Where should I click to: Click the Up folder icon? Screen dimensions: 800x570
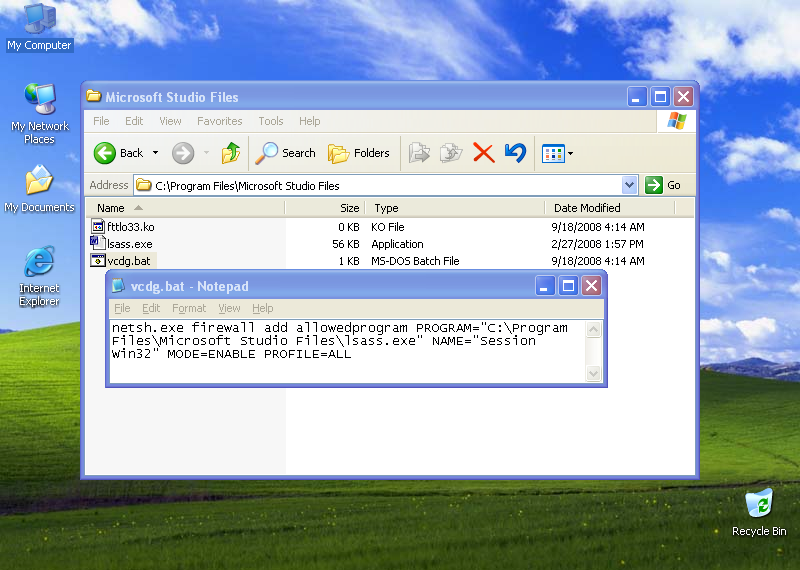coord(231,153)
